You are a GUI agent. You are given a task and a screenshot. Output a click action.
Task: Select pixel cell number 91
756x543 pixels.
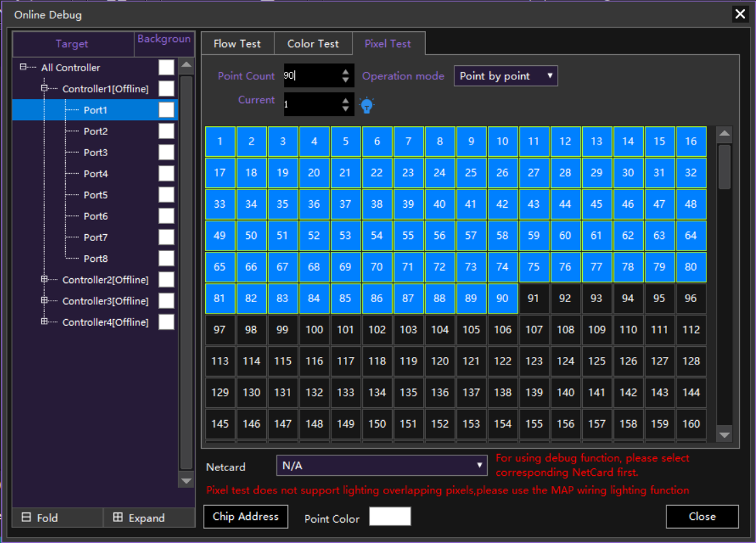[x=534, y=298]
